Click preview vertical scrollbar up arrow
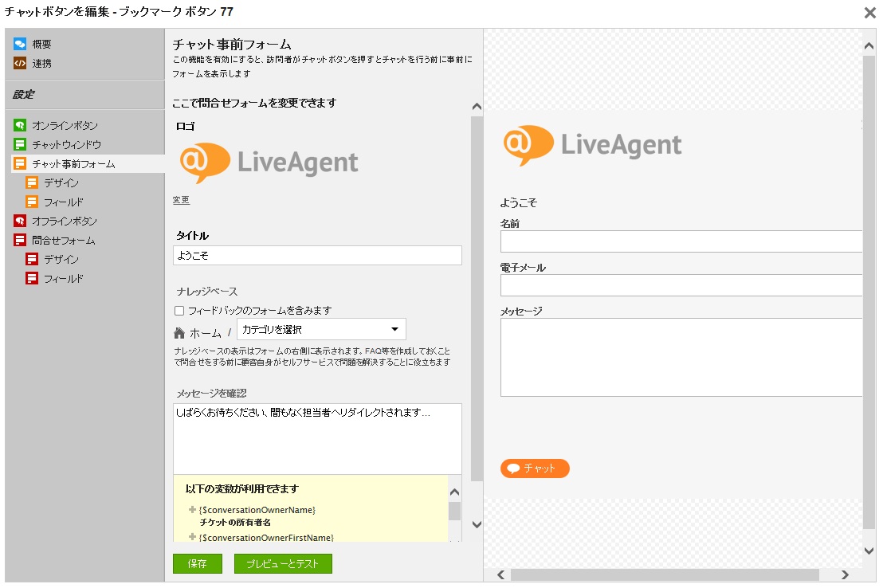Screen dimensions: 883x588 click(x=869, y=46)
